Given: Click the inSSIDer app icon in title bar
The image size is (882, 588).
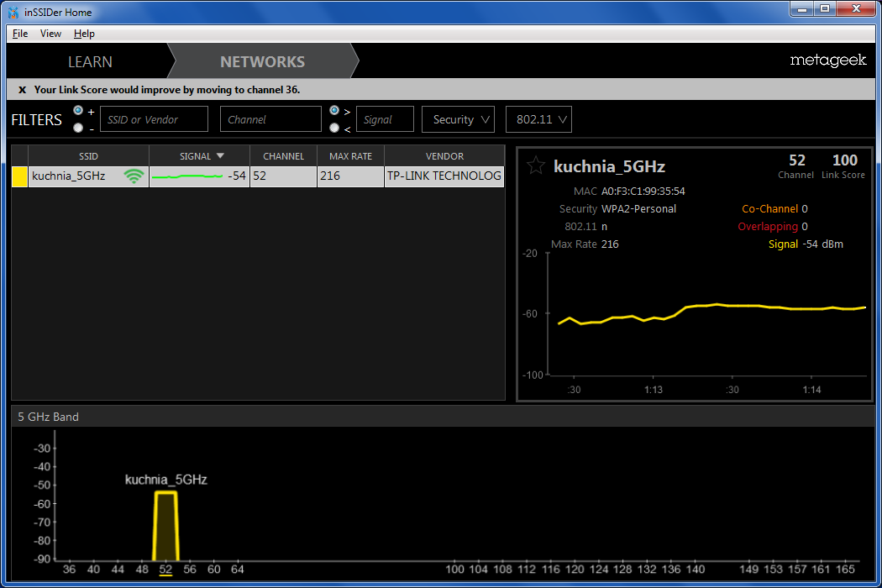Looking at the screenshot, I should (13, 12).
